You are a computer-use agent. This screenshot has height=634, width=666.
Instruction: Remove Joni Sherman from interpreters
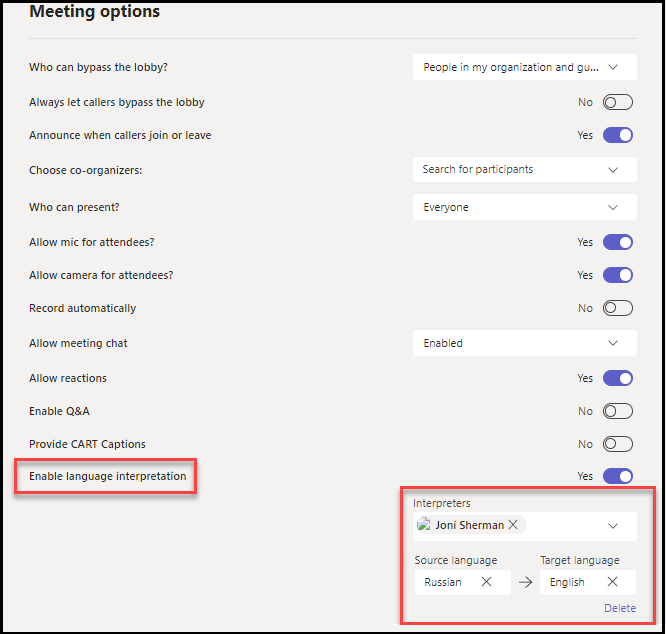(513, 525)
